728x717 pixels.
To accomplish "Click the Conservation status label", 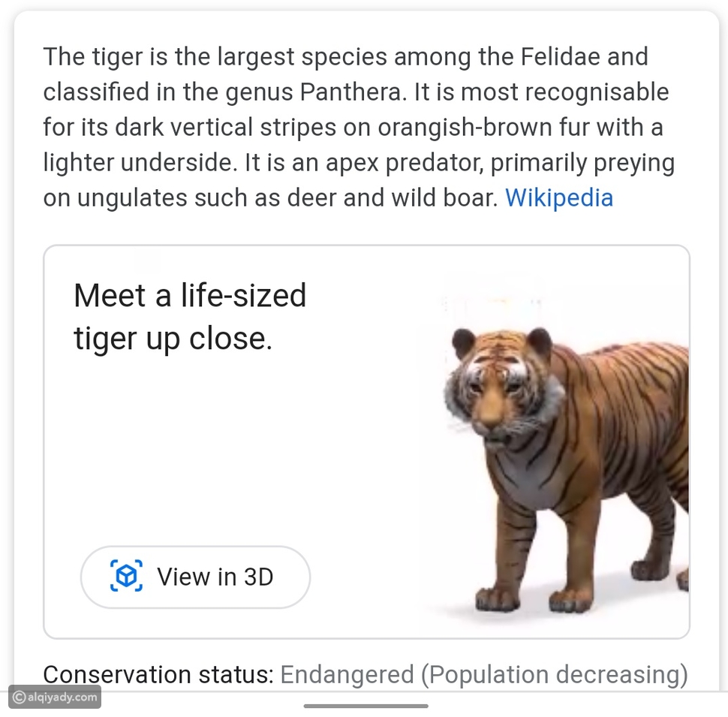I will 158,674.
